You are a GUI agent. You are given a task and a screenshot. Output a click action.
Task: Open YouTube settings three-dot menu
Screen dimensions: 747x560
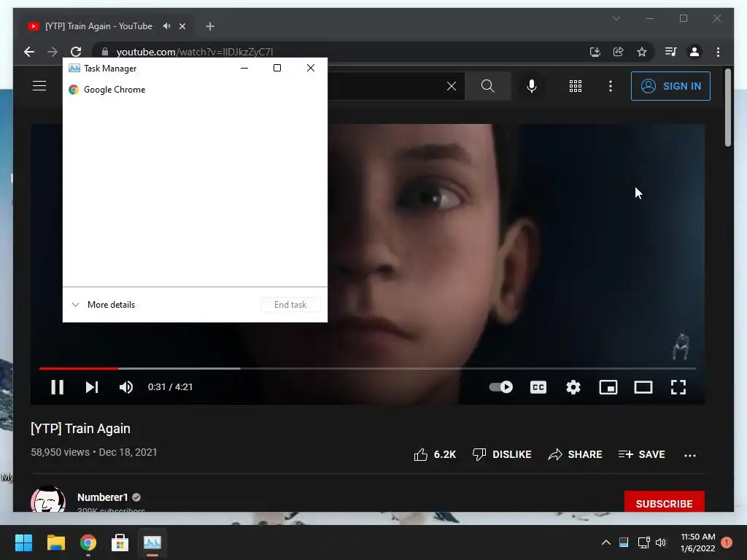point(611,86)
